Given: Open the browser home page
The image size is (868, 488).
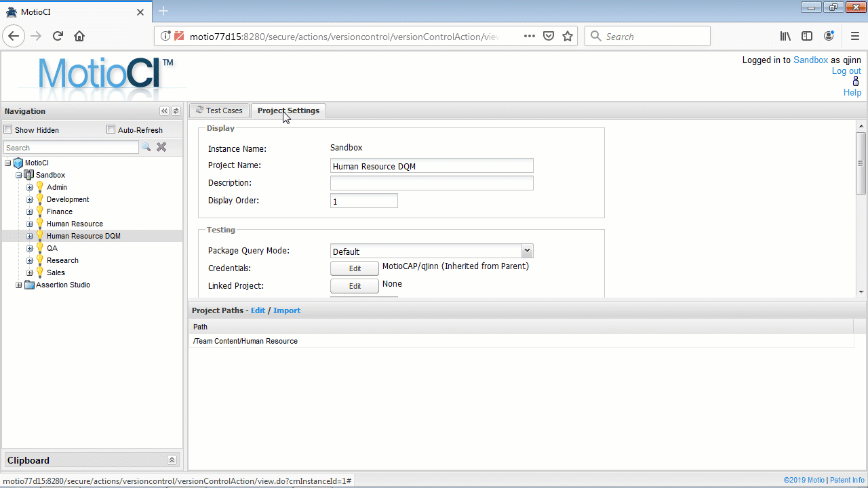Looking at the screenshot, I should (x=79, y=37).
